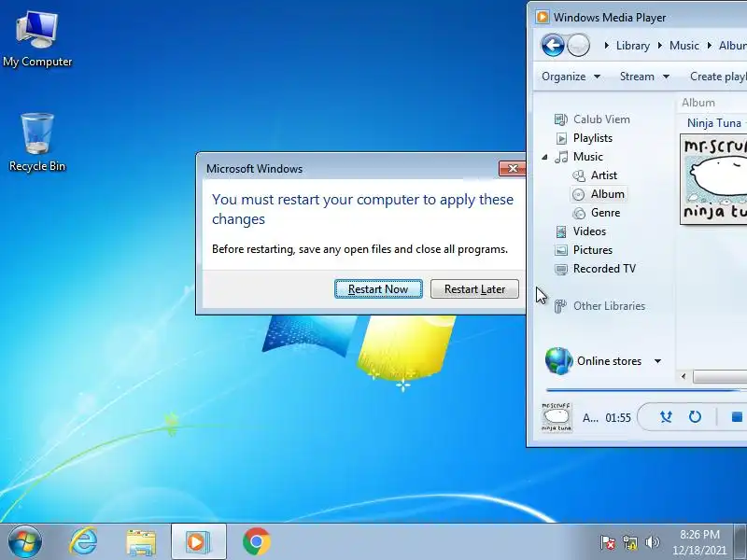
Task: Click the Online stores globe icon
Action: point(558,361)
